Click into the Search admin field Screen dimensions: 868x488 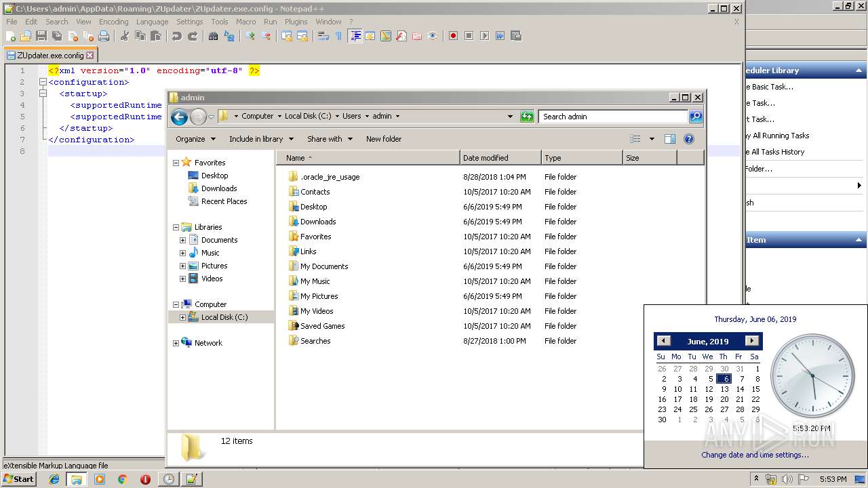pyautogui.click(x=613, y=117)
